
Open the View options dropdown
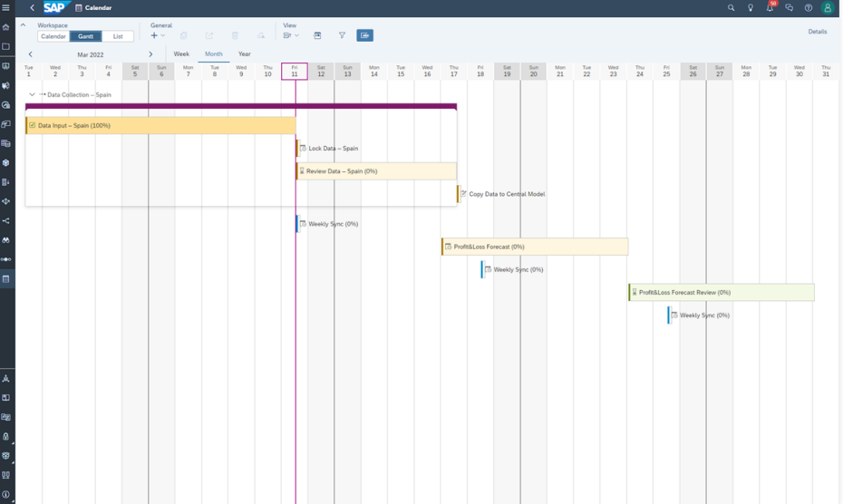(291, 35)
